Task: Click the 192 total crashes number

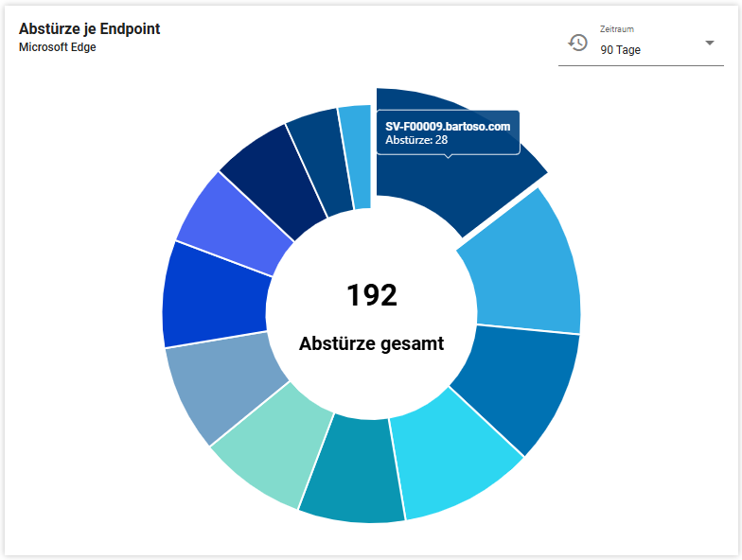Action: pos(371,295)
